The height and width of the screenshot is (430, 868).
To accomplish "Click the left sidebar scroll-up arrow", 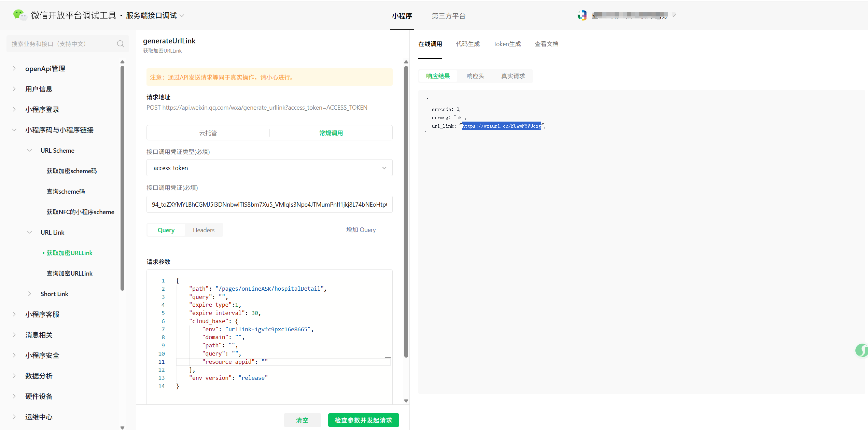I will (x=122, y=62).
